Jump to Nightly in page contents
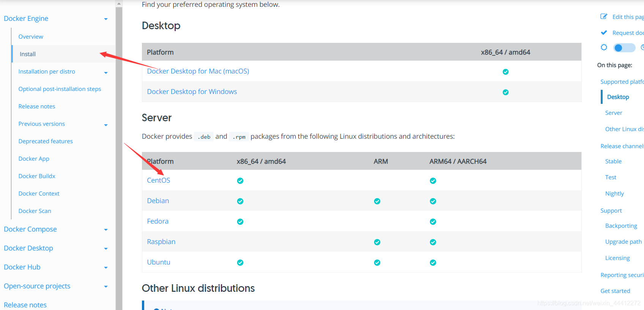 coord(614,194)
